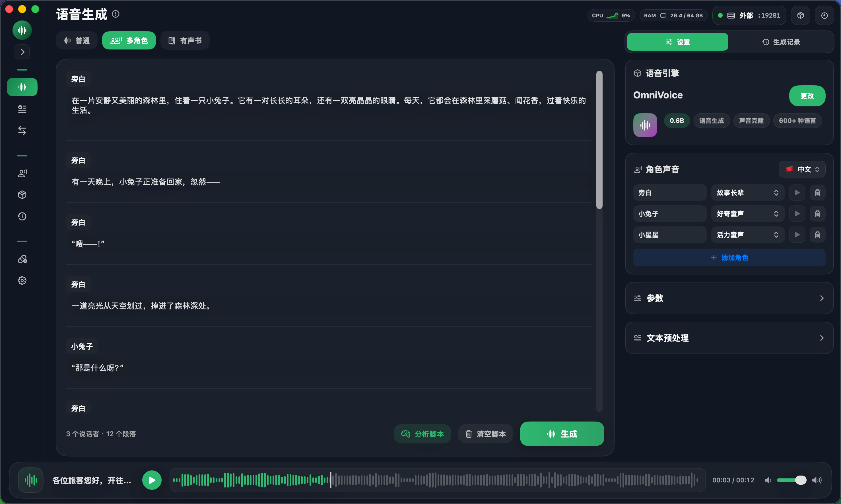Expand the 参数 section
Image resolution: width=841 pixels, height=504 pixels.
[729, 298]
